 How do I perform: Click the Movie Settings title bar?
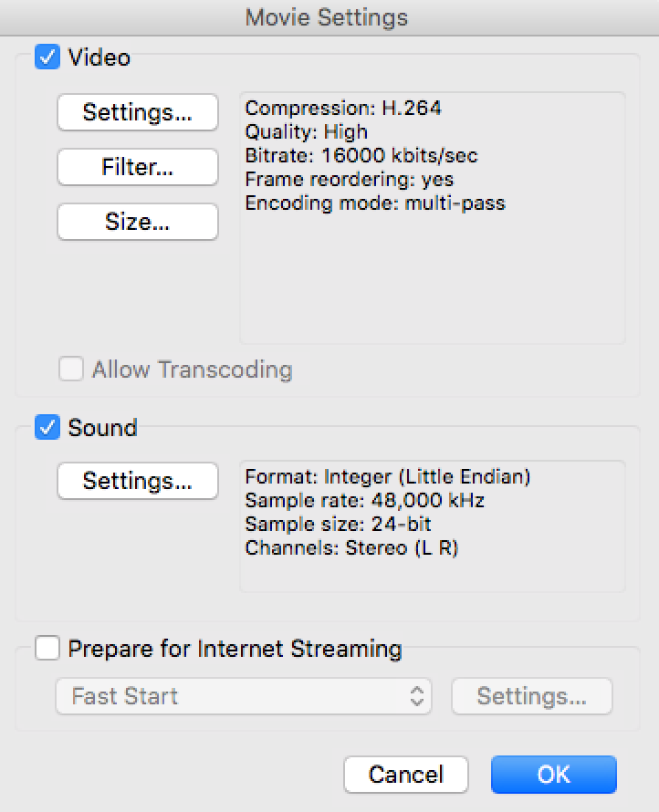[x=327, y=17]
